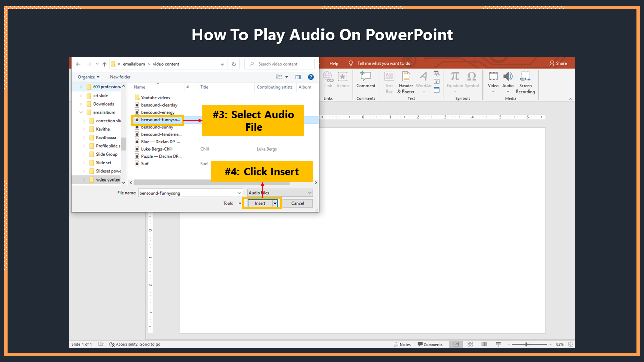Check the spelling icon in status bar
The image size is (644, 362).
[101, 344]
